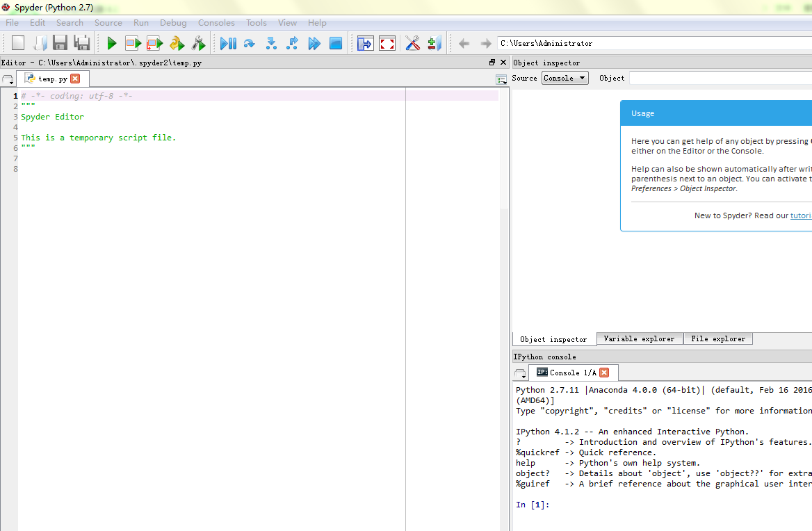812x531 pixels.
Task: Undock the Editor pane icon
Action: point(492,62)
